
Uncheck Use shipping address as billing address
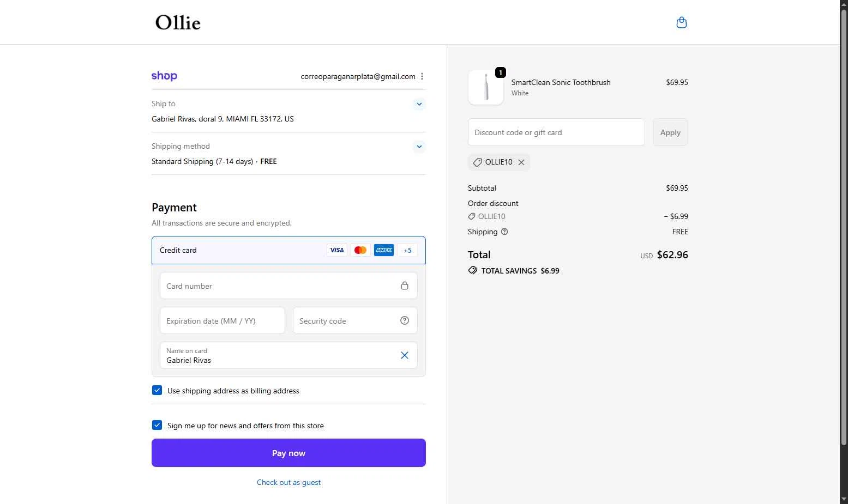point(157,390)
